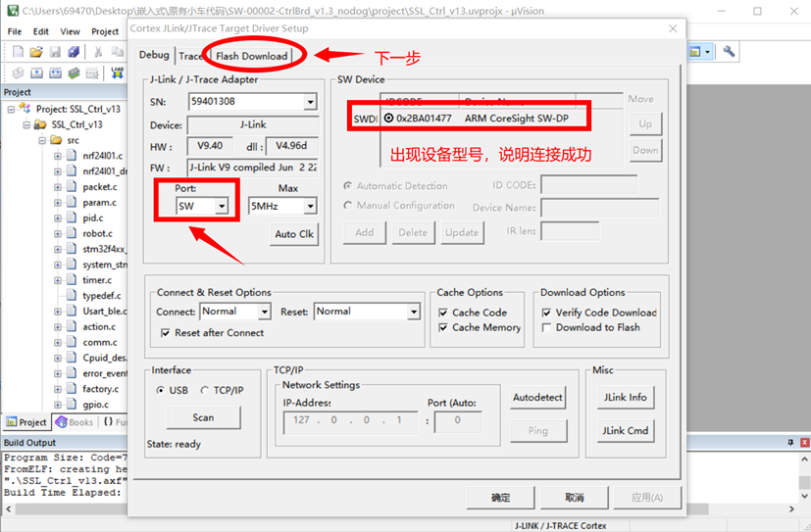Expand the timer.c tree node

point(58,280)
